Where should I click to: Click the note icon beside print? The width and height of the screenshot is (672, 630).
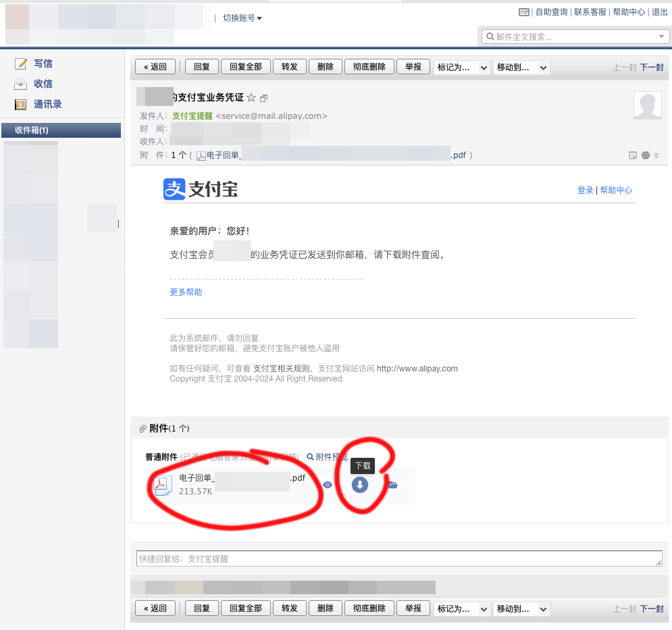pos(633,155)
